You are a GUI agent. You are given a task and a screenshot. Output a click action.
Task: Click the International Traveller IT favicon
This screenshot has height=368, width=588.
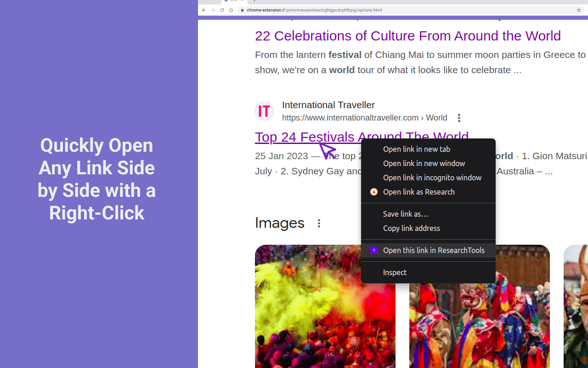click(264, 111)
